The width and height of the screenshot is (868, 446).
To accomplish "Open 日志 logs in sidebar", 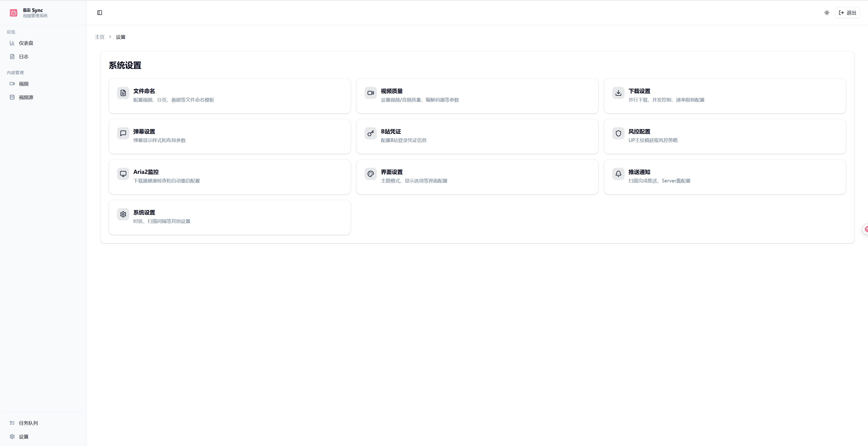I will point(24,57).
